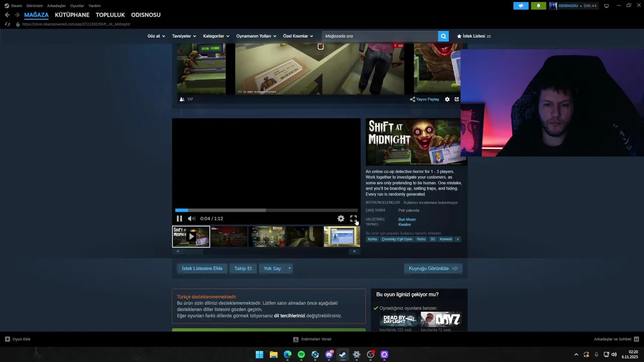This screenshot has height=362, width=644.
Task: Pop out broadcast in new window
Action: 457,100
